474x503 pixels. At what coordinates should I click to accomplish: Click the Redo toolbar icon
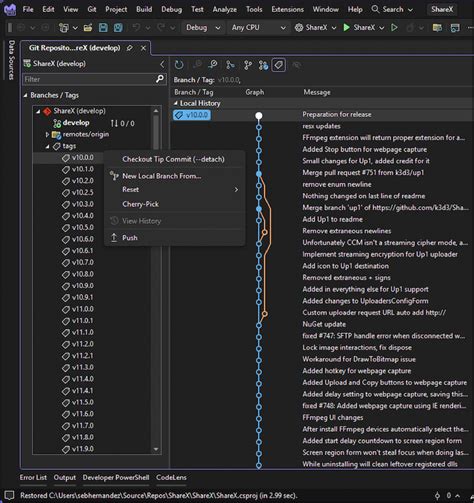coord(161,28)
